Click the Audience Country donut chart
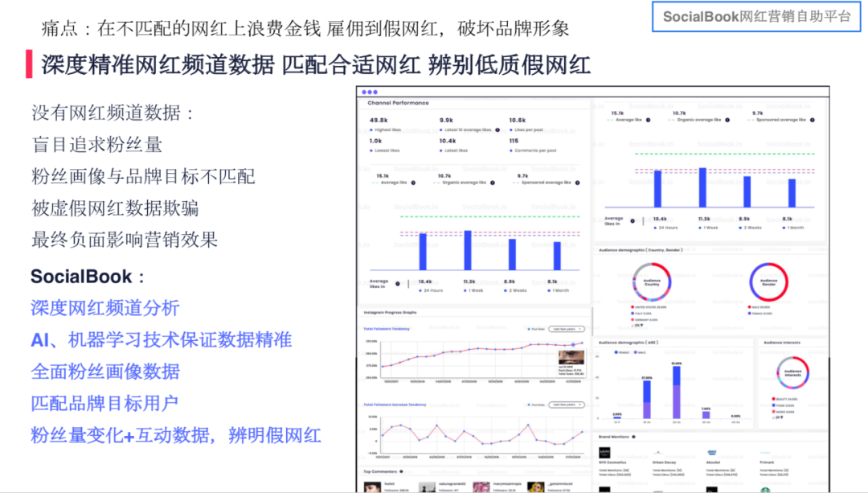The width and height of the screenshot is (868, 493). (652, 282)
